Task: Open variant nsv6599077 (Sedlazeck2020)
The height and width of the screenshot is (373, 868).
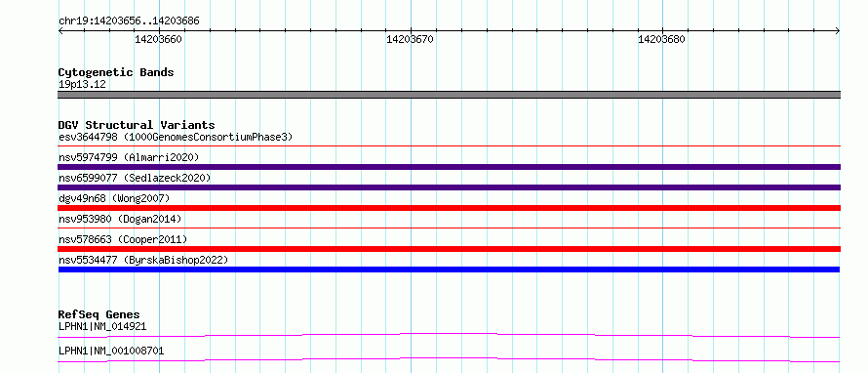Action: [135, 178]
